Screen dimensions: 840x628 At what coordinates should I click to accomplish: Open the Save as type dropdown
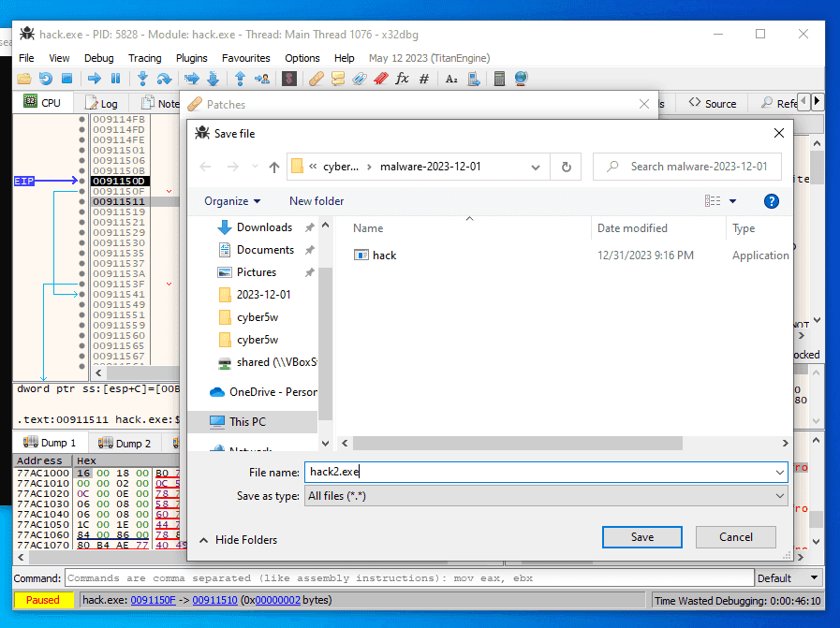[x=546, y=496]
